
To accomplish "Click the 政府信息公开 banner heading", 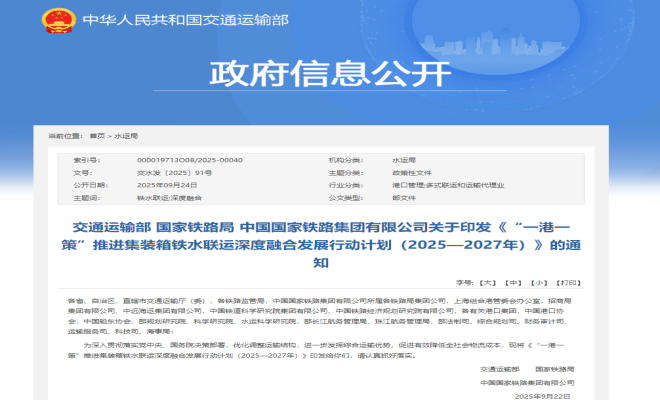I will tap(329, 74).
